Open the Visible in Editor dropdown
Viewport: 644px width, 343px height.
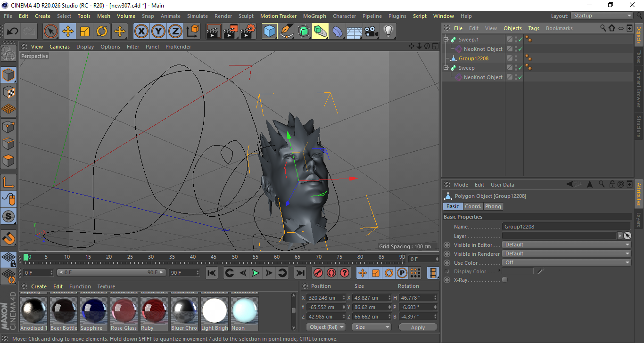[567, 245]
